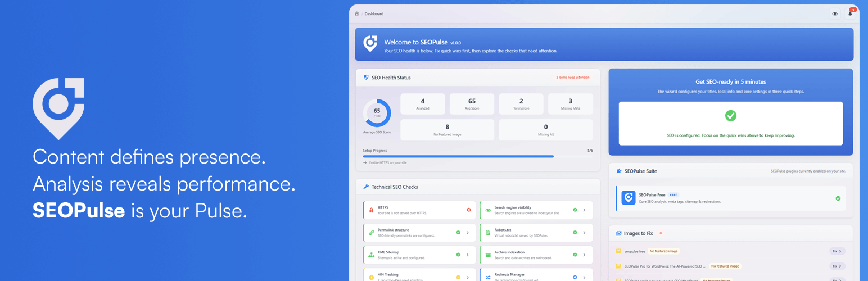Expand the 404 Tracking row chevron
Viewport: 868px width, 281px height.
[x=468, y=277]
